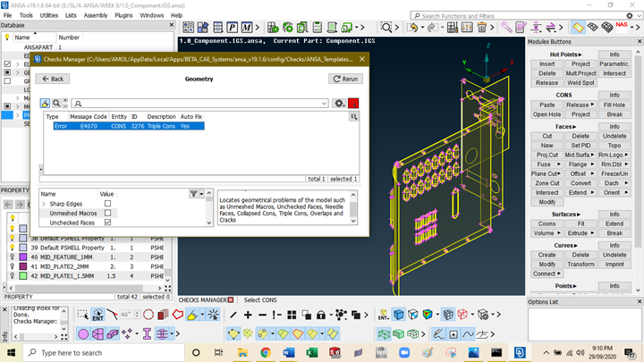
Task: Click the Topo button in Faces
Action: (614, 146)
